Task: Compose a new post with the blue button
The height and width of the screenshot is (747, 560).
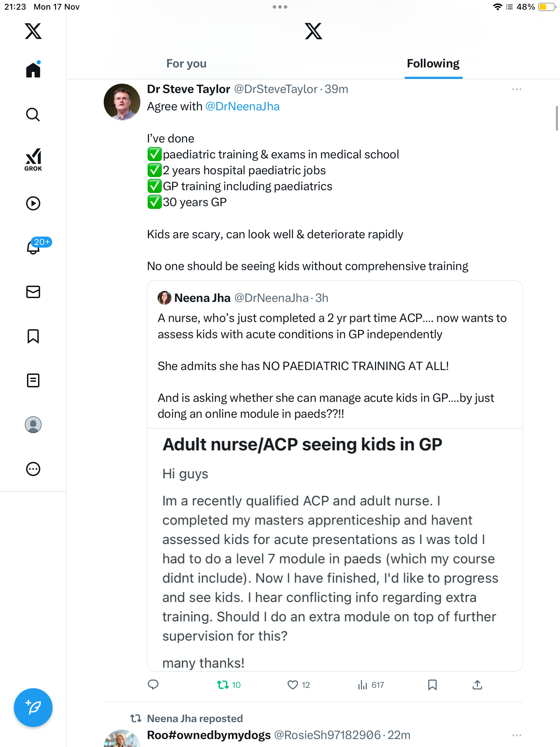Action: (33, 708)
